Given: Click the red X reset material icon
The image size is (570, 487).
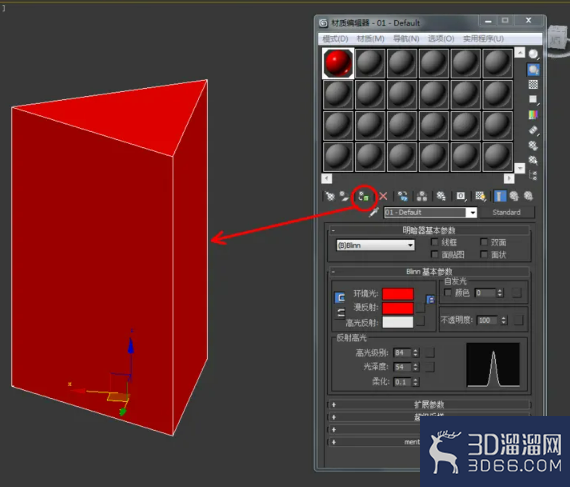Looking at the screenshot, I should click(383, 197).
